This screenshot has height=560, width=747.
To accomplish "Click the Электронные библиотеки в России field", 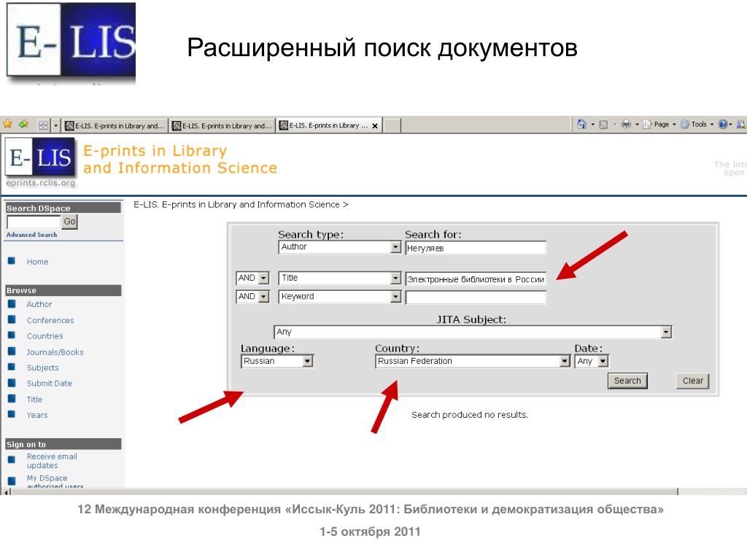I will [476, 279].
